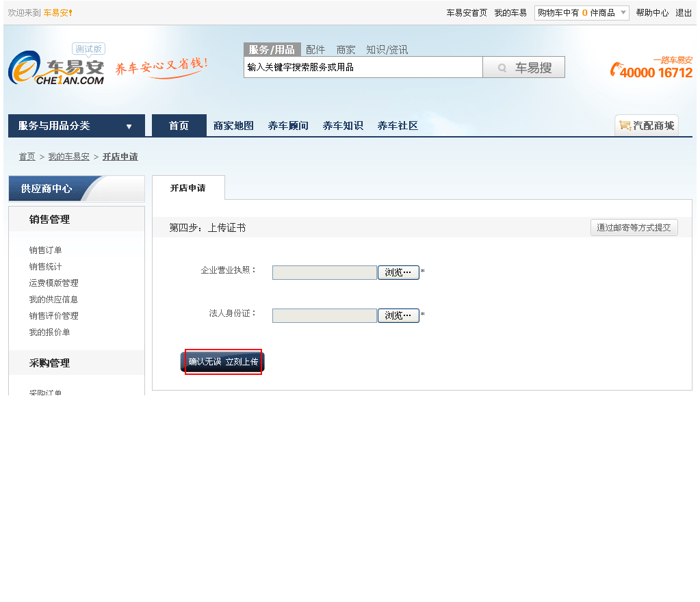700x602 pixels.
Task: Open 销售订单 in the sidebar
Action: [45, 250]
